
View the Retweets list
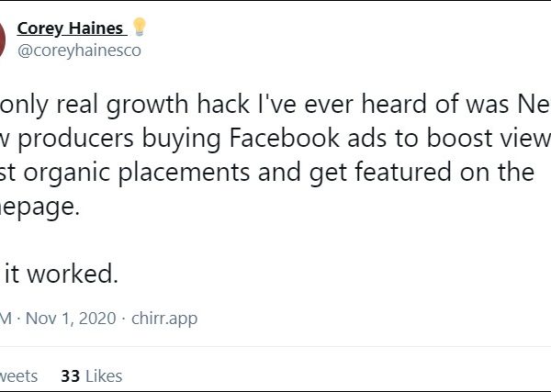[x=18, y=375]
